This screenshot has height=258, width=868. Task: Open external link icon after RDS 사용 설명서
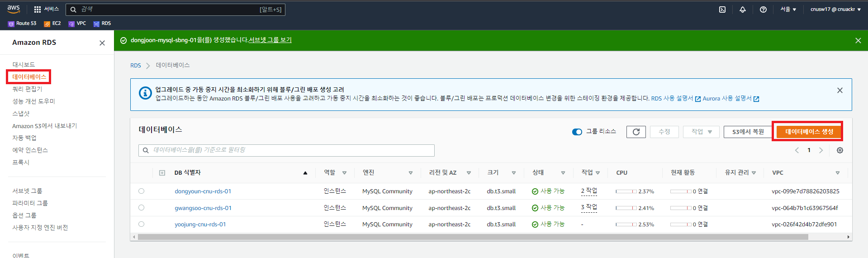pyautogui.click(x=698, y=99)
